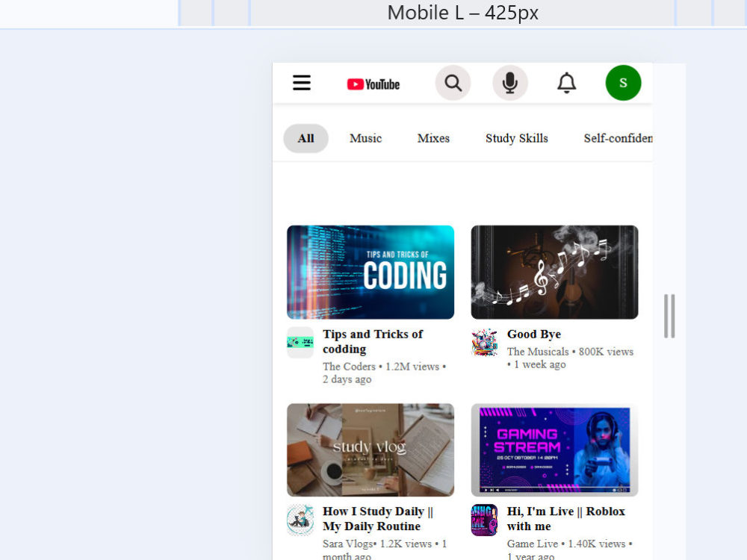This screenshot has width=747, height=560.
Task: Open the hamburger menu
Action: (x=302, y=83)
